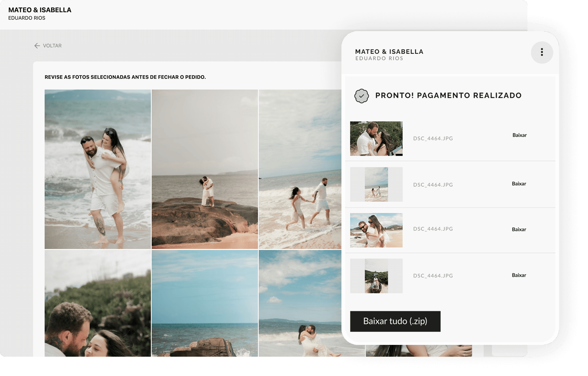588x376 pixels.
Task: Open the three-dot options menu
Action: [x=542, y=52]
